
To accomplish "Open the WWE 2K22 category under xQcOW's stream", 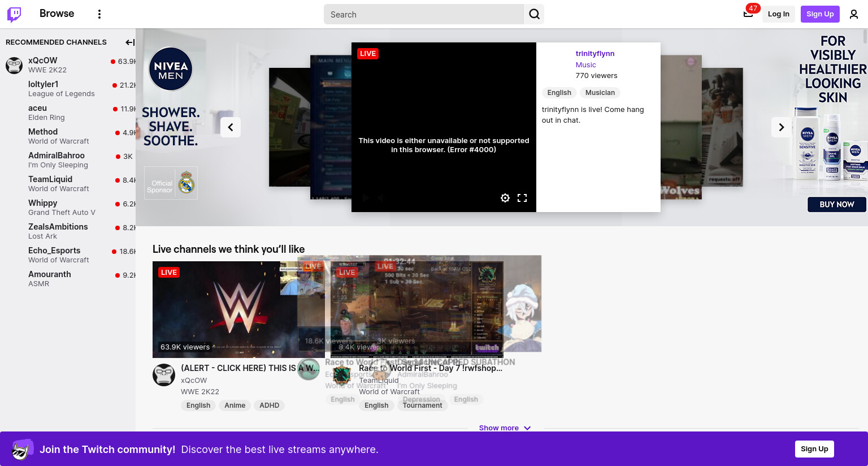I will pyautogui.click(x=200, y=392).
